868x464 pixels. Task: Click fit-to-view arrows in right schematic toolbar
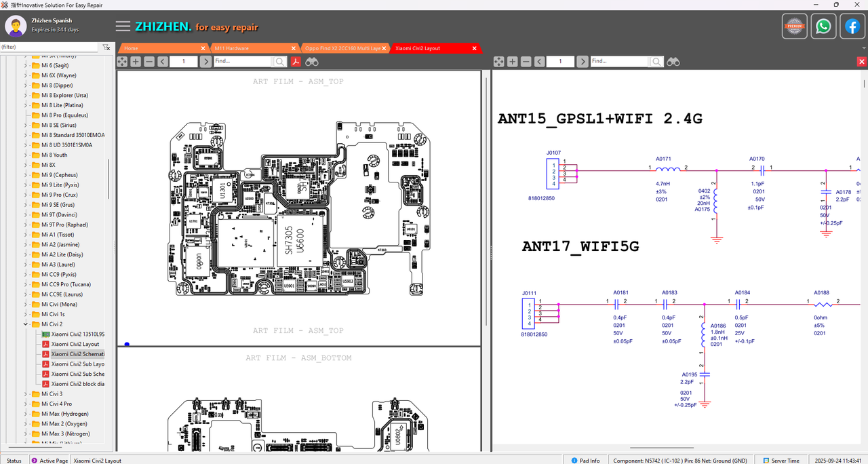[x=498, y=62]
